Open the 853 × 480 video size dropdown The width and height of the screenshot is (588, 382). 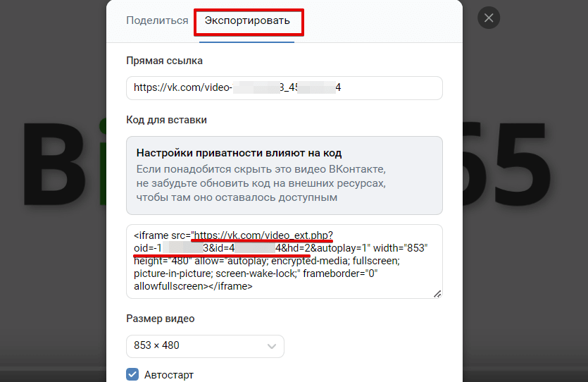[x=204, y=346]
